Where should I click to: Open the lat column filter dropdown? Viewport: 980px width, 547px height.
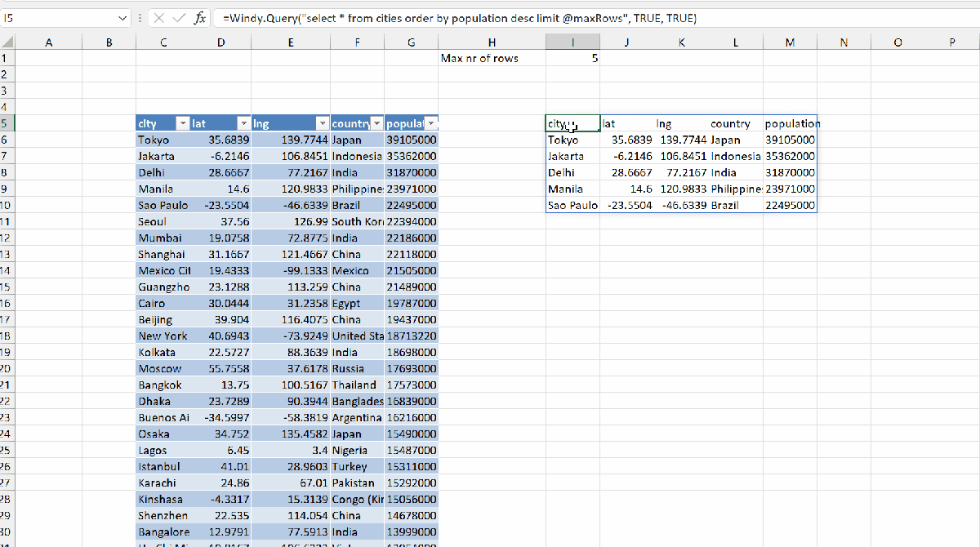[243, 122]
